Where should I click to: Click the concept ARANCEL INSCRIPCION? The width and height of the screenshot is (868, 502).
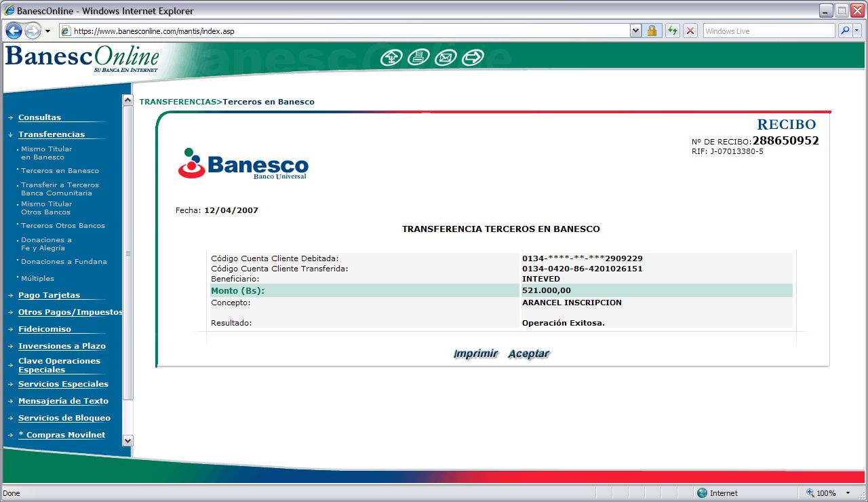click(572, 303)
